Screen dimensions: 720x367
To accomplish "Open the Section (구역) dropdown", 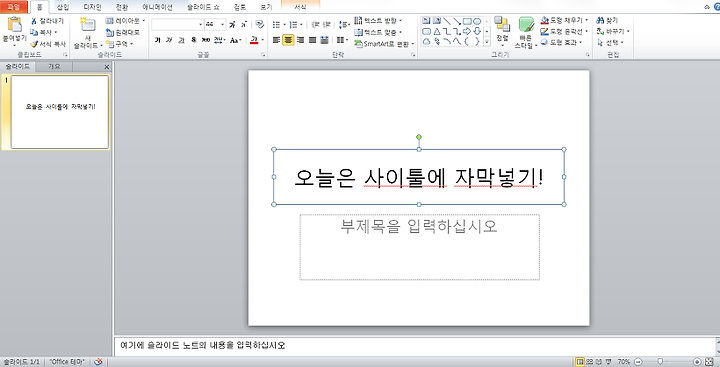I will click(x=119, y=44).
